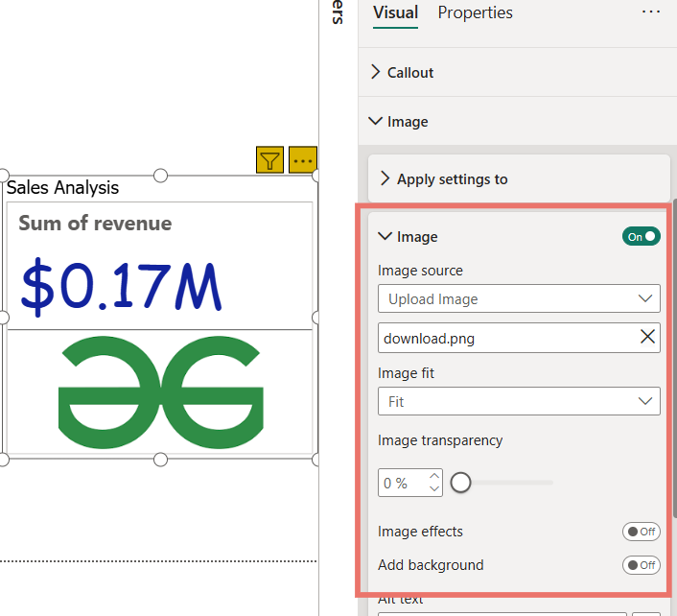
Task: Click the Sum of revenue label
Action: point(95,224)
